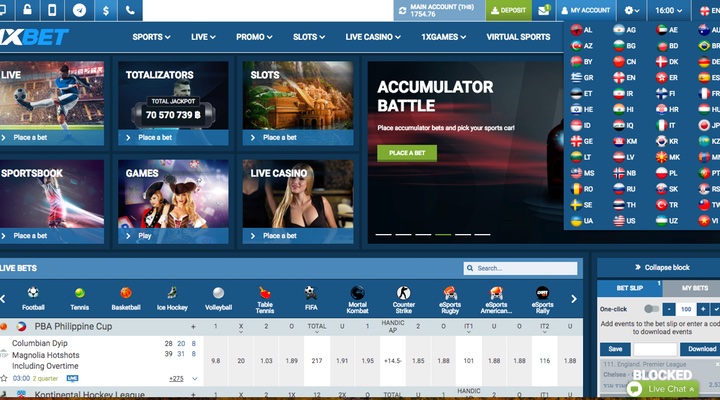Open the Live dropdown menu
Viewport: 720px width, 400px height.
coord(203,37)
